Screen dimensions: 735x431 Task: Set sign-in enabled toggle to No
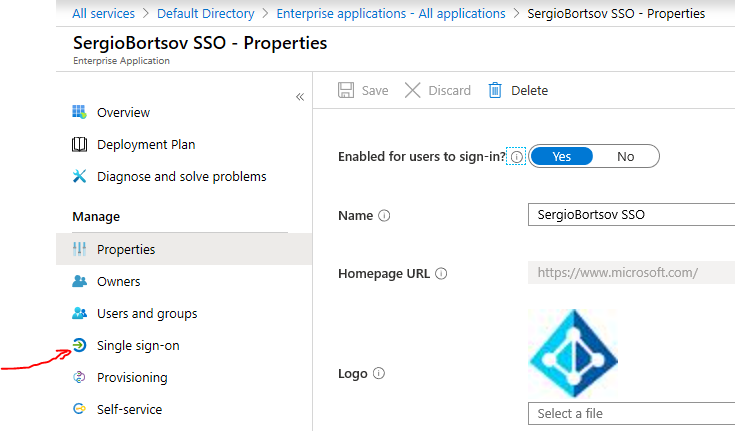(x=625, y=156)
